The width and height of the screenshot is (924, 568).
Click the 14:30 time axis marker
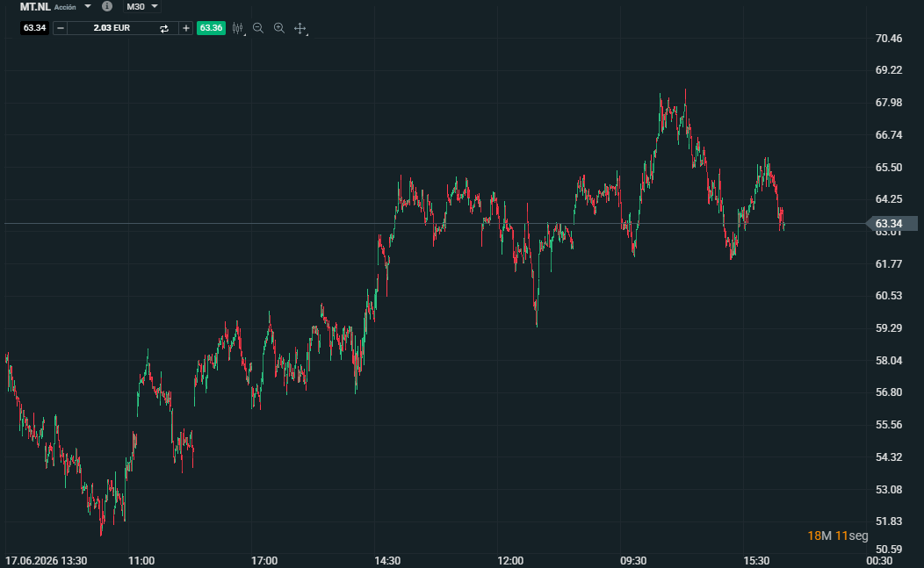387,560
